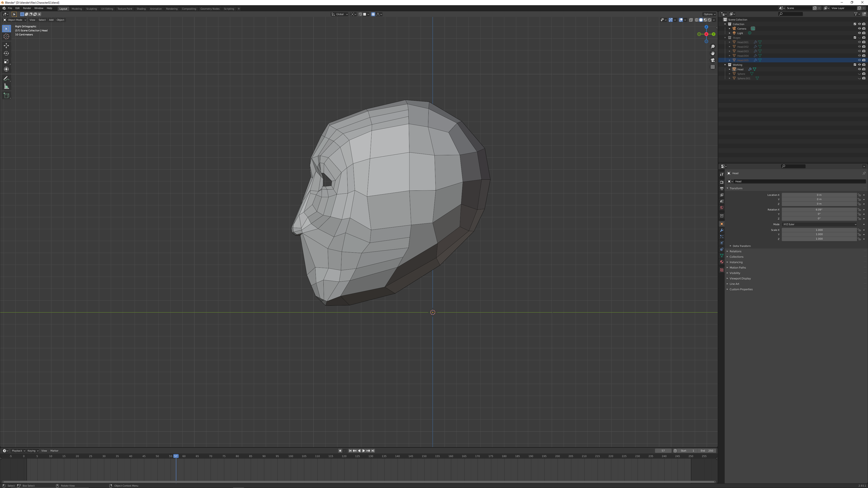The image size is (868, 488).
Task: Click the pan view hand icon
Action: [x=713, y=53]
